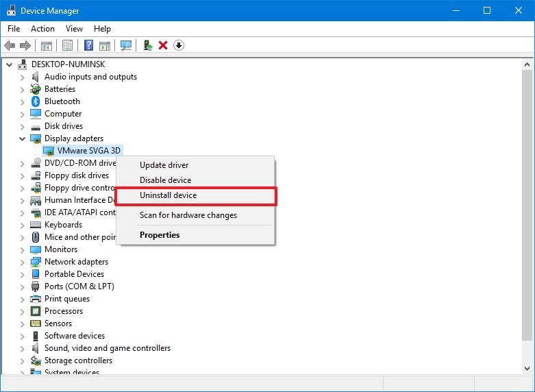Image resolution: width=535 pixels, height=392 pixels.
Task: Open Properties from the context menu
Action: tap(195, 235)
